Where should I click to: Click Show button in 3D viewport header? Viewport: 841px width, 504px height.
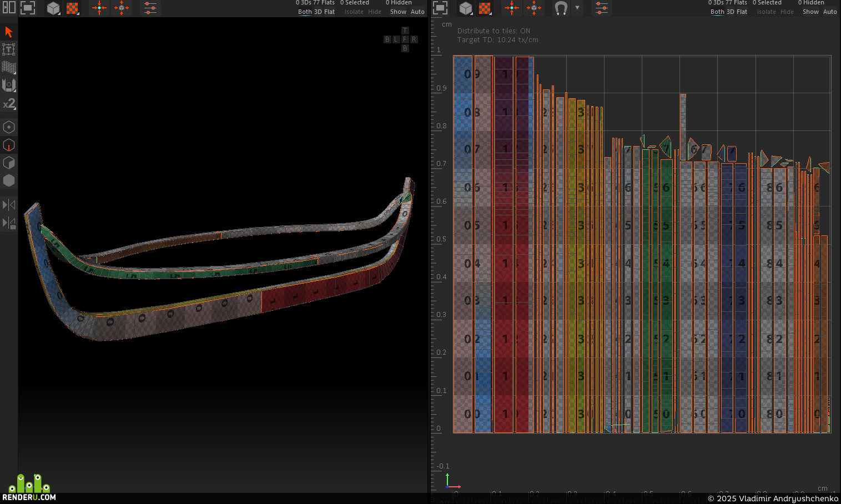coord(398,12)
